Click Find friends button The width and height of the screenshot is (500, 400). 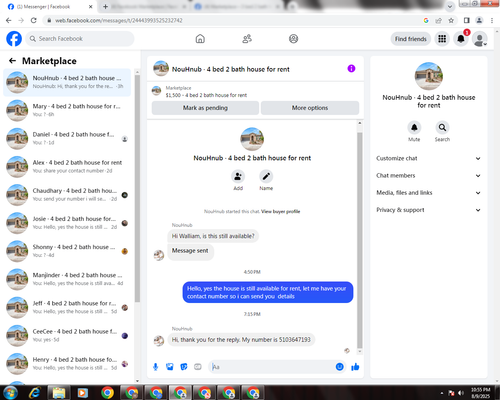point(411,39)
